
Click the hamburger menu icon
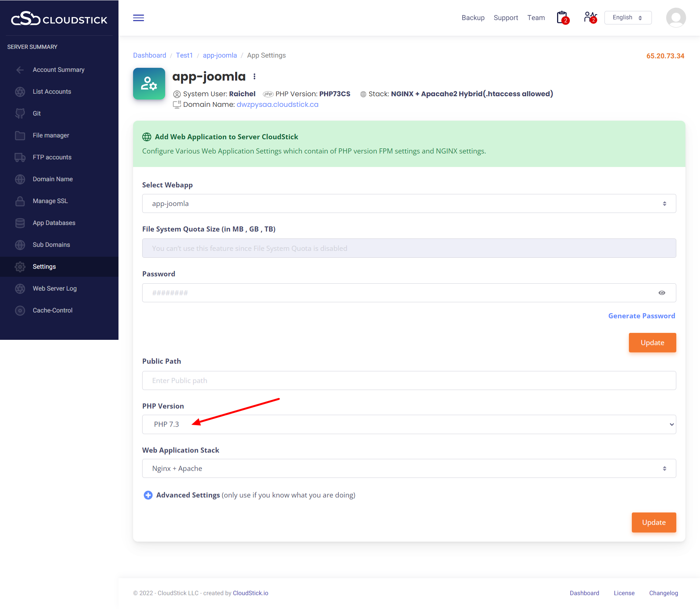tap(138, 18)
